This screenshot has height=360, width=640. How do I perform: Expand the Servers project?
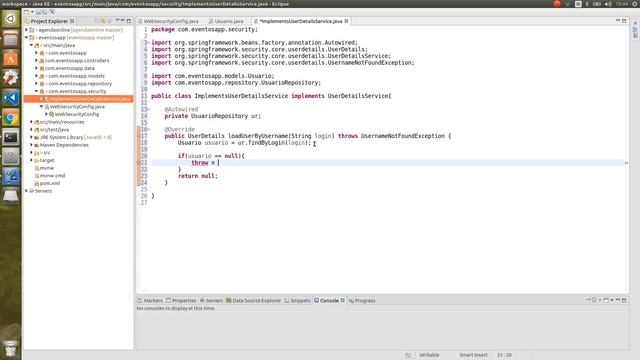coord(27,191)
